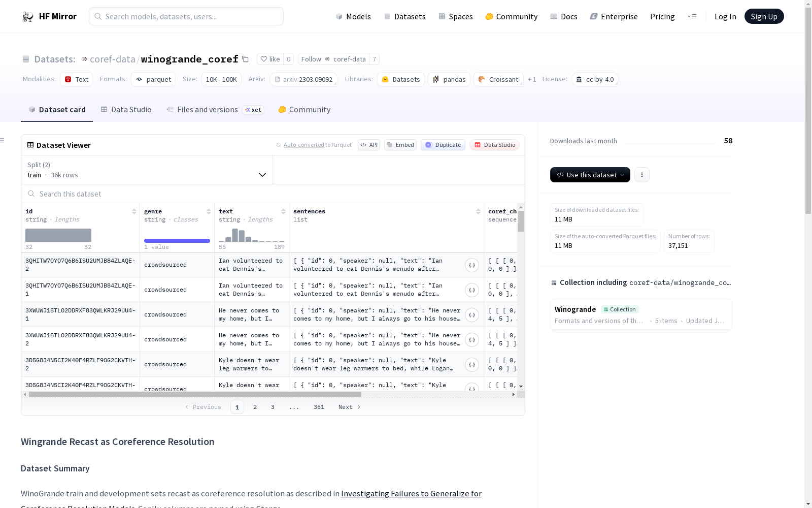Switch to the Dataset card tab
The height and width of the screenshot is (508, 812).
(x=57, y=110)
